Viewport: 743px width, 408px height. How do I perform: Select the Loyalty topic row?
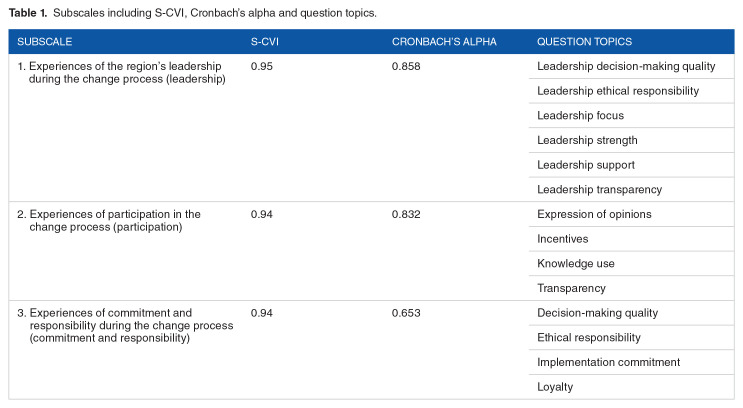click(555, 386)
